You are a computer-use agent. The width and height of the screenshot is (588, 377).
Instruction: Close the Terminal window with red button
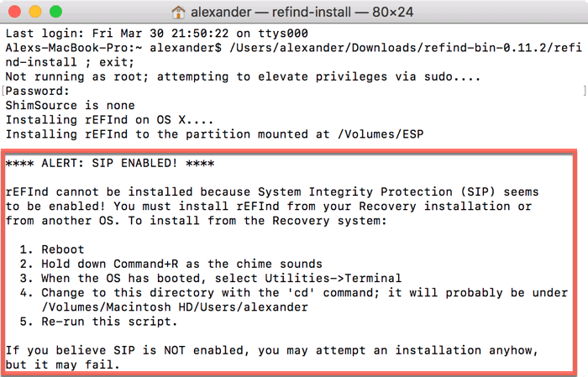[x=17, y=13]
